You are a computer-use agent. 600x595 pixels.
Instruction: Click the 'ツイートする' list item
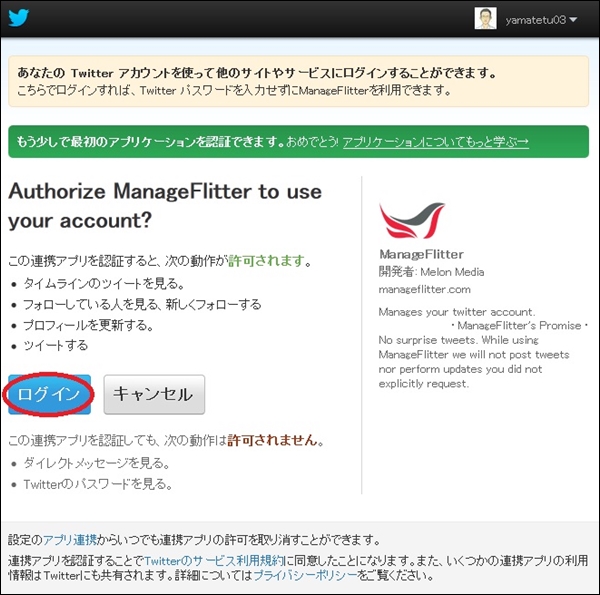(55, 346)
